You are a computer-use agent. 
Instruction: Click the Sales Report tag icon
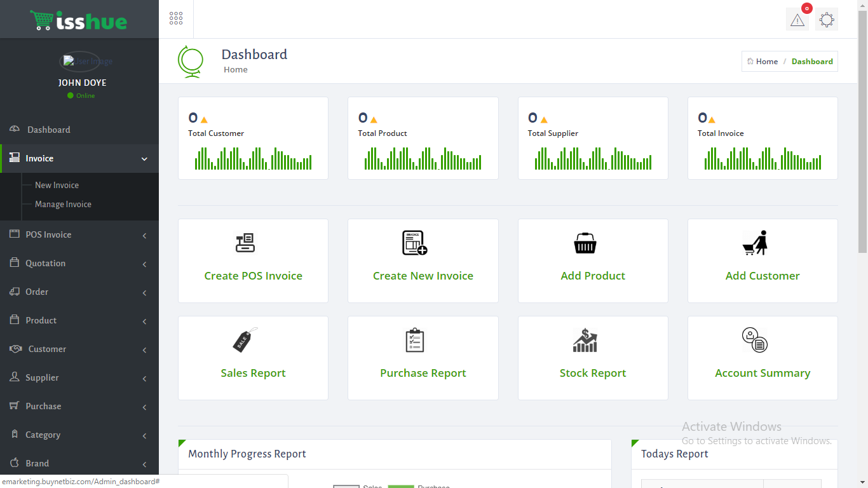point(245,340)
